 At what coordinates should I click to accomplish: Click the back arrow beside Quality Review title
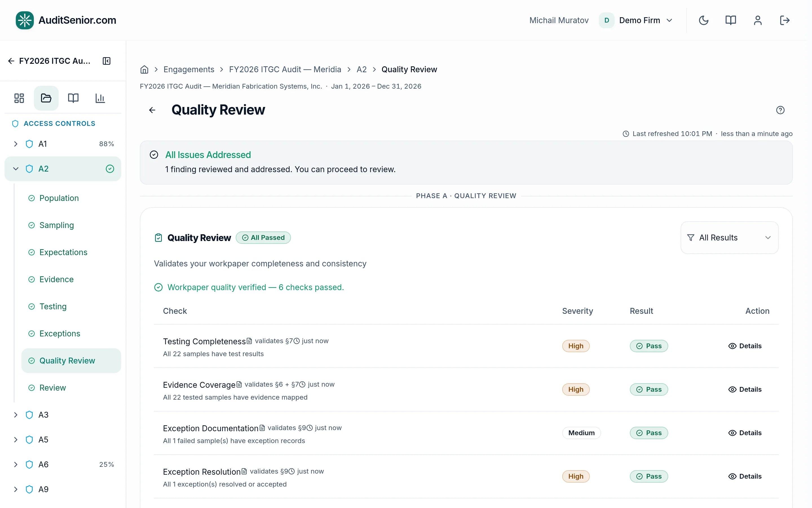[152, 110]
